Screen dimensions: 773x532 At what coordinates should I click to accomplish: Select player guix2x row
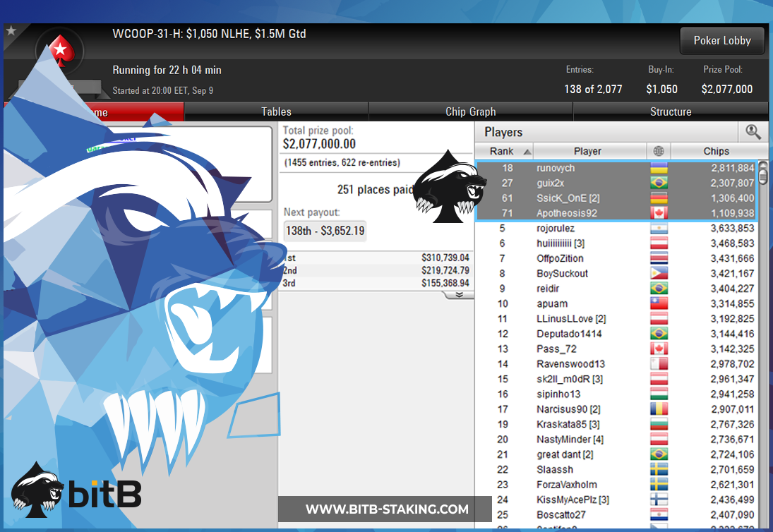[617, 183]
